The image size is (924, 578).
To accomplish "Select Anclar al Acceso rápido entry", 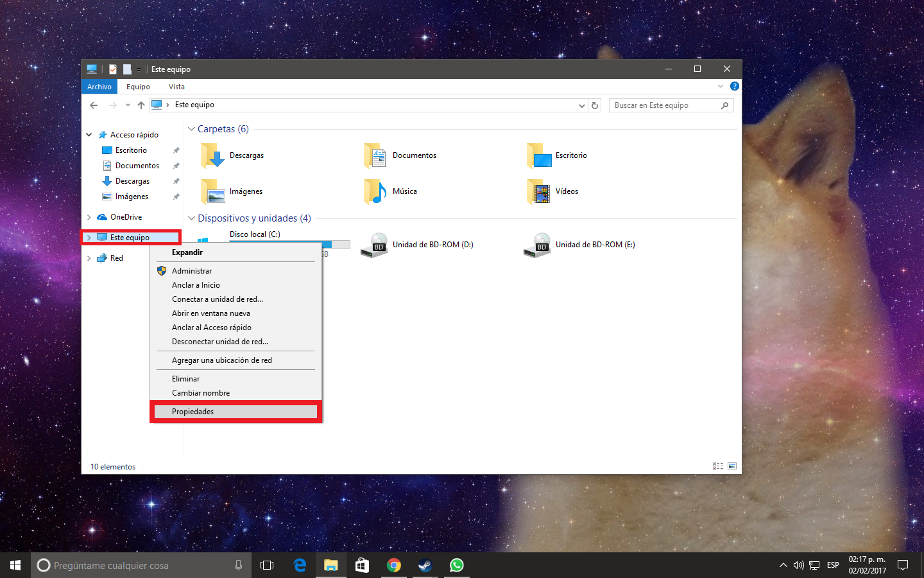I will (235, 328).
